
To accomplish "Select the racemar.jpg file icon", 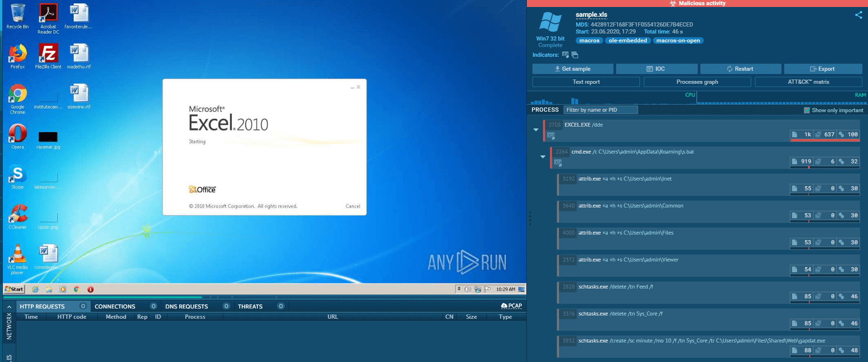I will pos(48,140).
